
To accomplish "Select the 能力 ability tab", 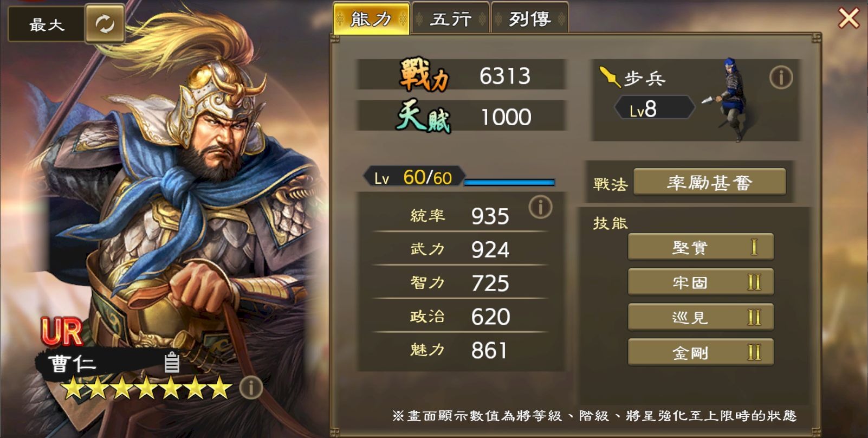I will click(x=371, y=18).
